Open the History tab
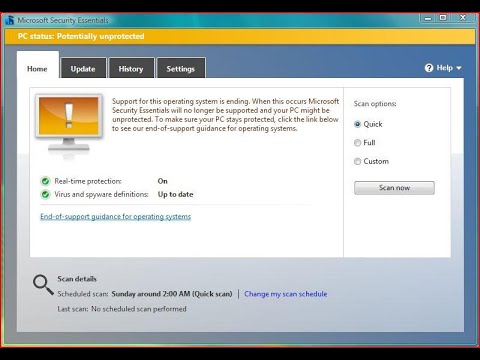480x360 pixels. (x=131, y=69)
